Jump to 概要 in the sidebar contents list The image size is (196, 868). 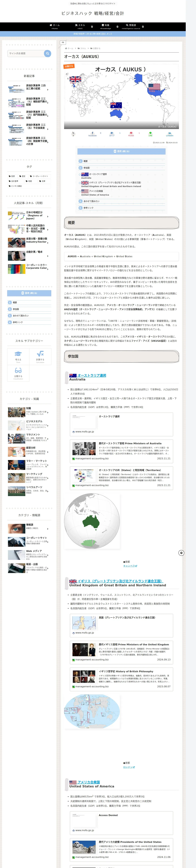pos(15,303)
